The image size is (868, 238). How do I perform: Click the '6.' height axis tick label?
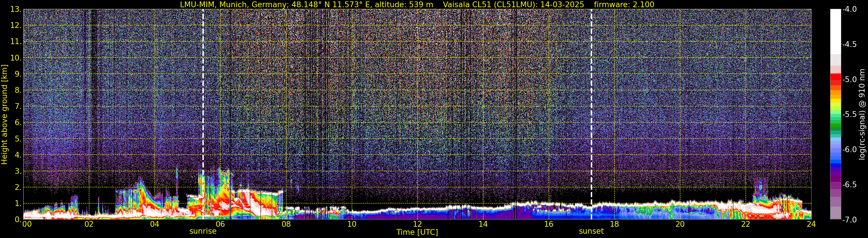click(18, 123)
